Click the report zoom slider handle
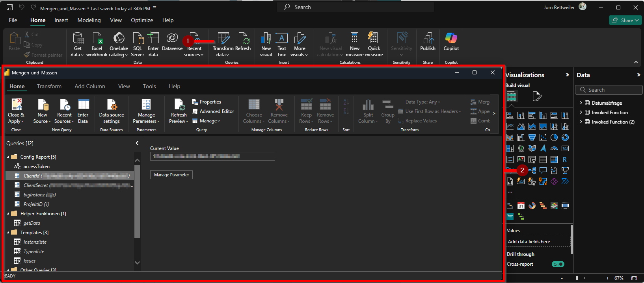 [577, 278]
